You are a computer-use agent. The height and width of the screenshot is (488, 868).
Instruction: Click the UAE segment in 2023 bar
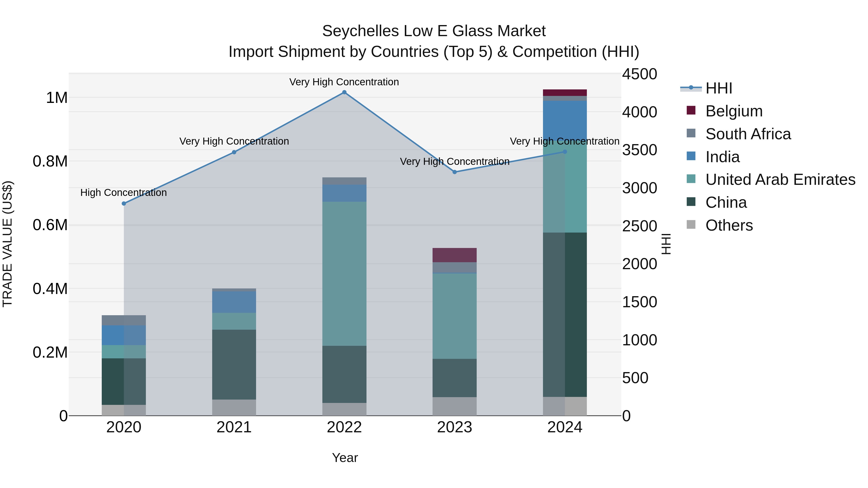pos(454,316)
